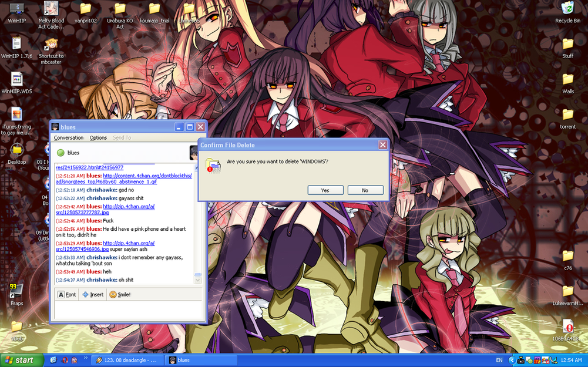
Task: Select the Desktop shortcut icon
Action: tap(17, 154)
